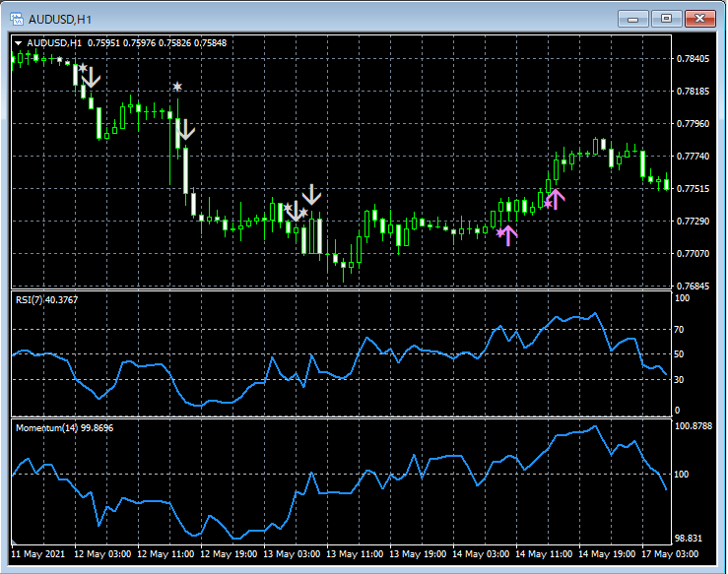Viewport: 728px width, 574px height.
Task: Click the AUDUSD,H1 chart window icon
Action: pyautogui.click(x=17, y=19)
